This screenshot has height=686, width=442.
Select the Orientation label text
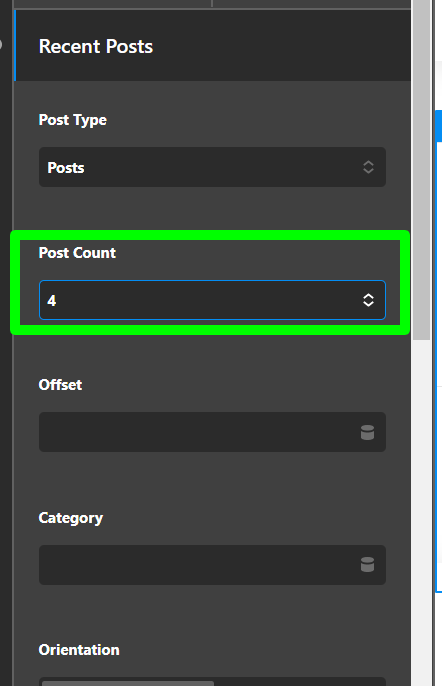[79, 650]
